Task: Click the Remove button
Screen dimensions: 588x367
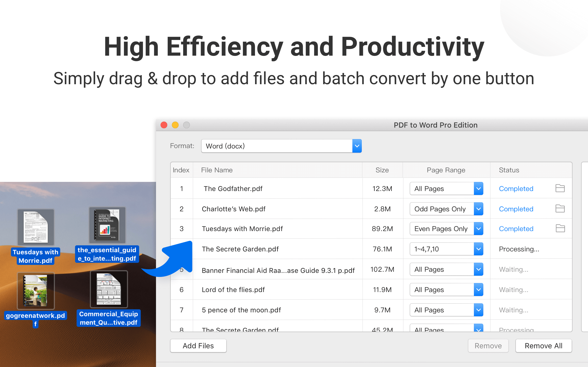Action: [x=488, y=346]
